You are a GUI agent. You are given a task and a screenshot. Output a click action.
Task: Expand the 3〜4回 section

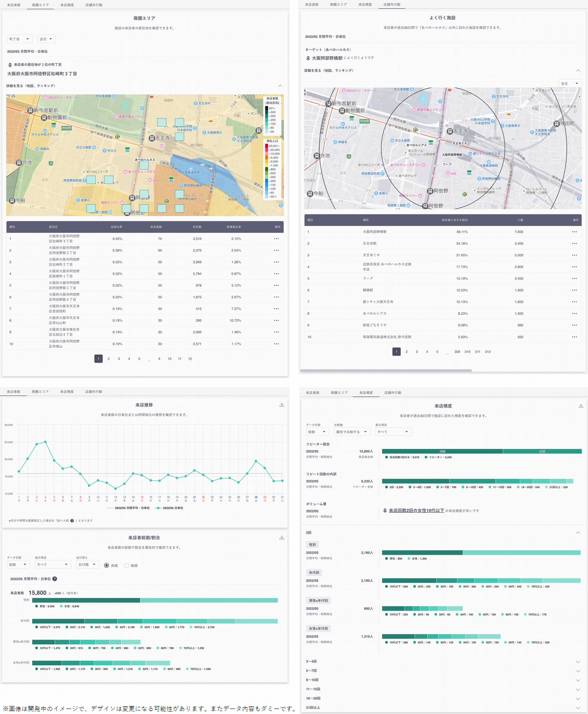click(443, 661)
